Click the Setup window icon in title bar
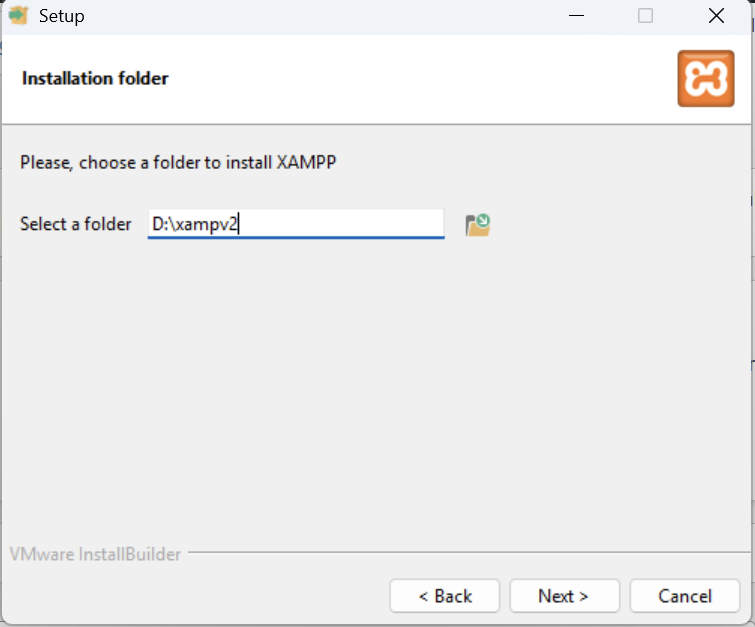The height and width of the screenshot is (627, 755). coord(18,16)
